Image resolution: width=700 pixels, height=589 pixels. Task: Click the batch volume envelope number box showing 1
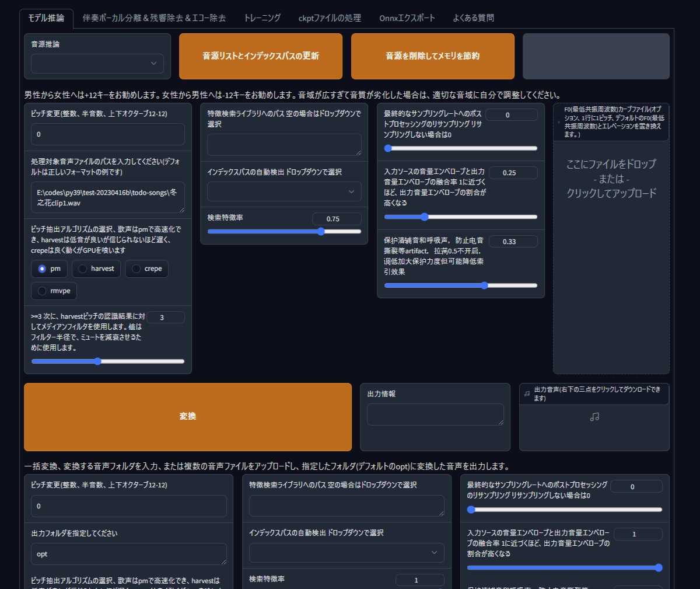pos(638,534)
